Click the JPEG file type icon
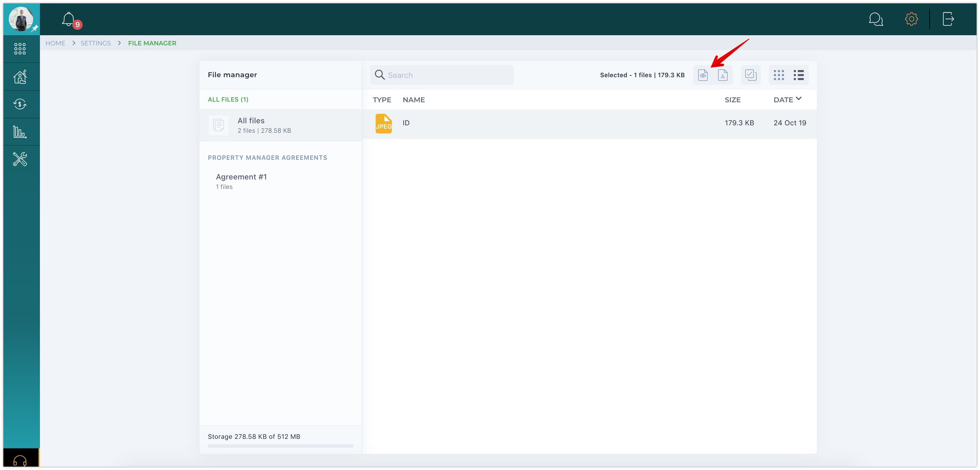980x470 pixels. [383, 123]
